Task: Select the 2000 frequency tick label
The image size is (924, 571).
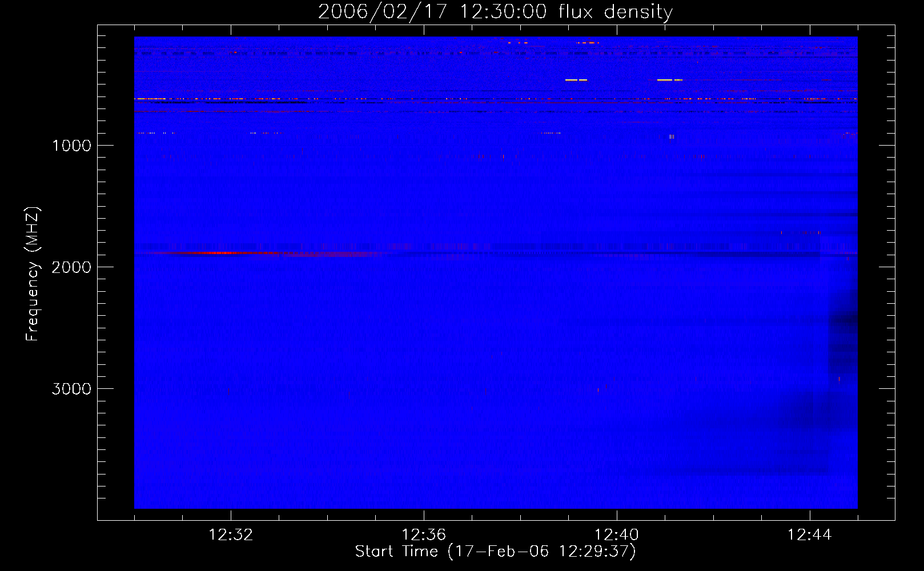Action: tap(71, 267)
